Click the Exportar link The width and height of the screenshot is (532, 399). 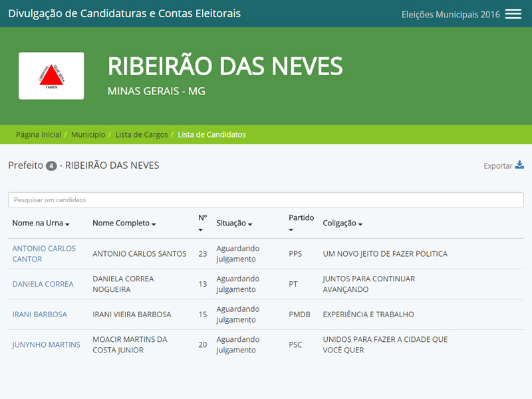[x=497, y=166]
